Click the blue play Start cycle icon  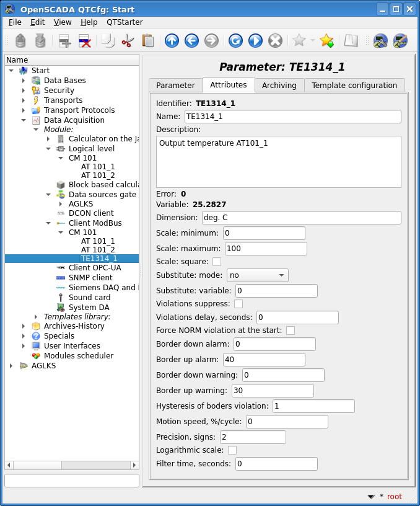tap(255, 41)
